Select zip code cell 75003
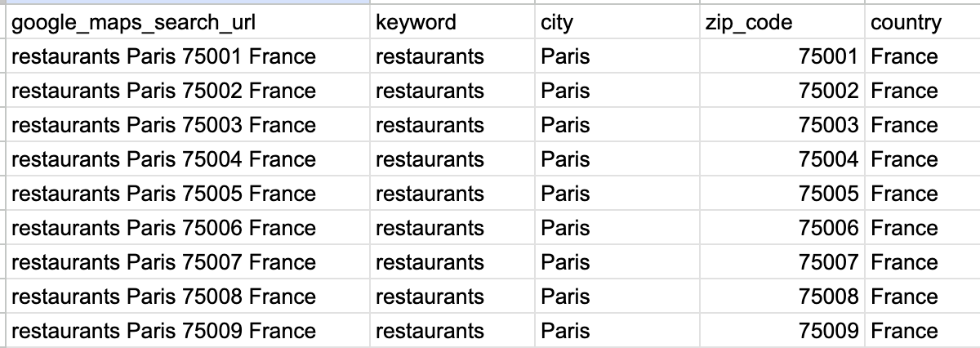The width and height of the screenshot is (980, 348). [x=782, y=125]
